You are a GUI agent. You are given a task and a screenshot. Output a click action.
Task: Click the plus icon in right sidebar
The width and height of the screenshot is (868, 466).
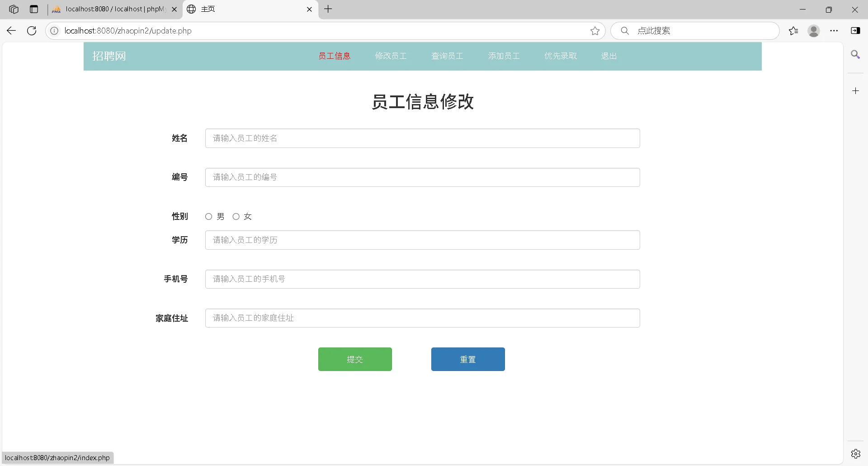pyautogui.click(x=856, y=90)
